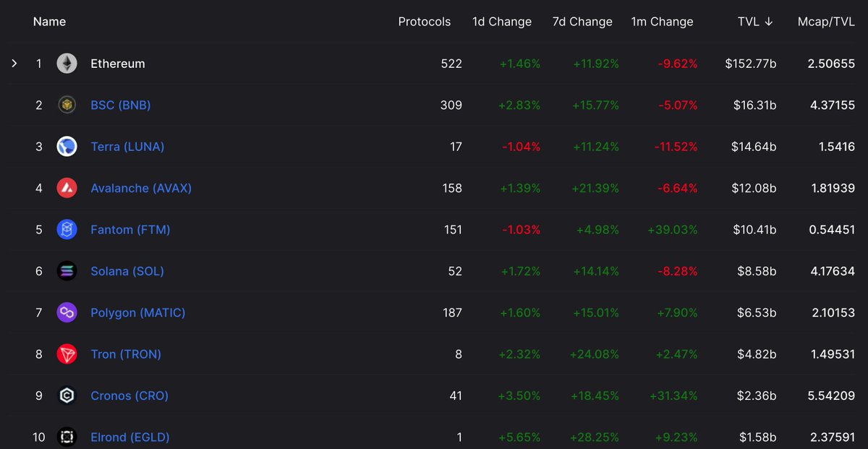Viewport: 868px width, 449px height.
Task: Click the Elrond (EGLD) logo icon
Action: click(67, 437)
